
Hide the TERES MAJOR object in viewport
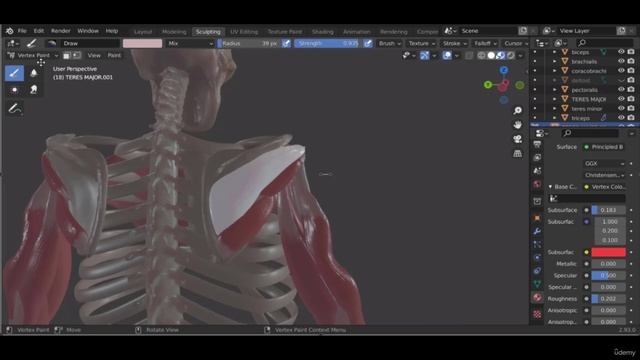pyautogui.click(x=621, y=99)
